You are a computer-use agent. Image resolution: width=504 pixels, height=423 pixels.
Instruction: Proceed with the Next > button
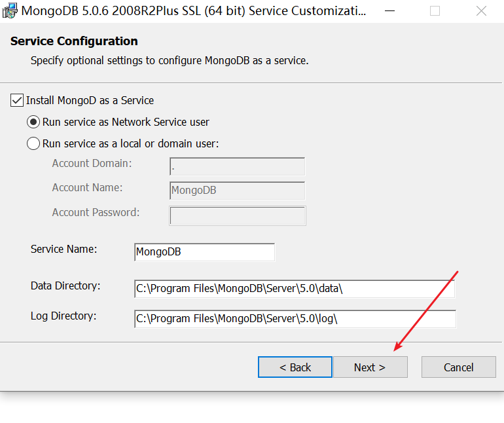click(x=370, y=367)
